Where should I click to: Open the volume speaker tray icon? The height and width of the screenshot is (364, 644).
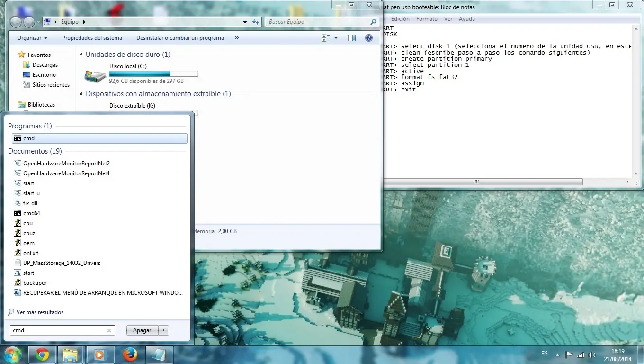coord(592,355)
